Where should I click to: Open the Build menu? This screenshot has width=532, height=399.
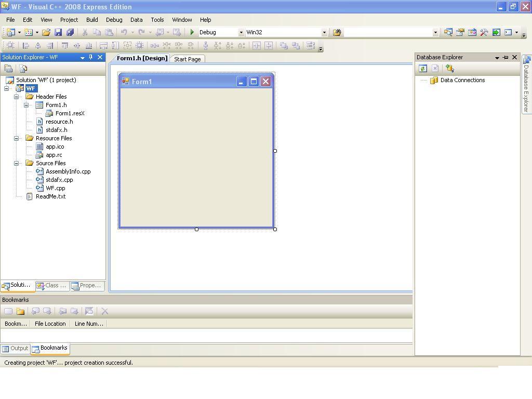92,20
